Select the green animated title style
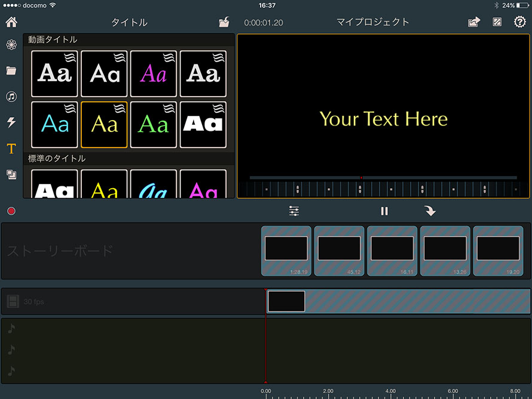Viewport: 532px width, 399px height. [154, 124]
